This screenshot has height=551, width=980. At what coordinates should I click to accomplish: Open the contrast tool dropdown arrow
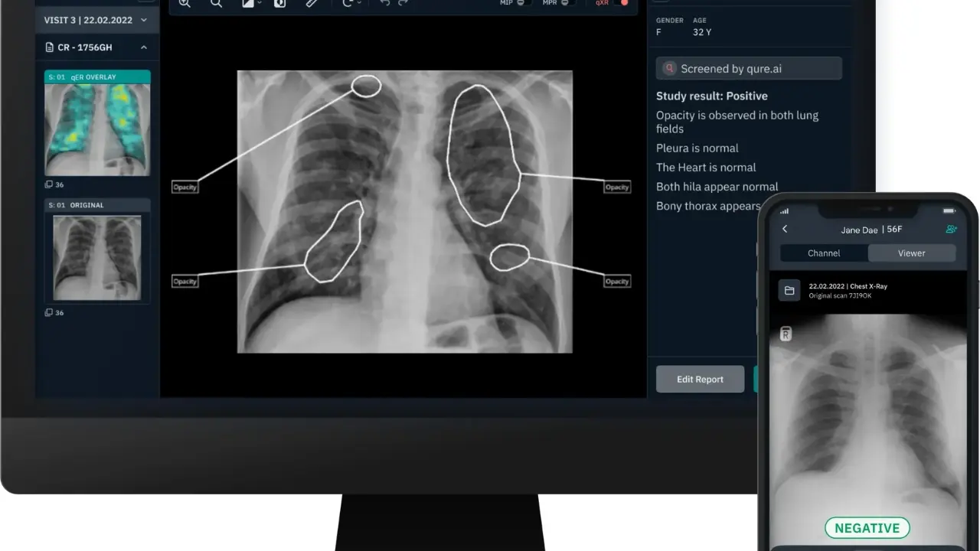click(260, 4)
